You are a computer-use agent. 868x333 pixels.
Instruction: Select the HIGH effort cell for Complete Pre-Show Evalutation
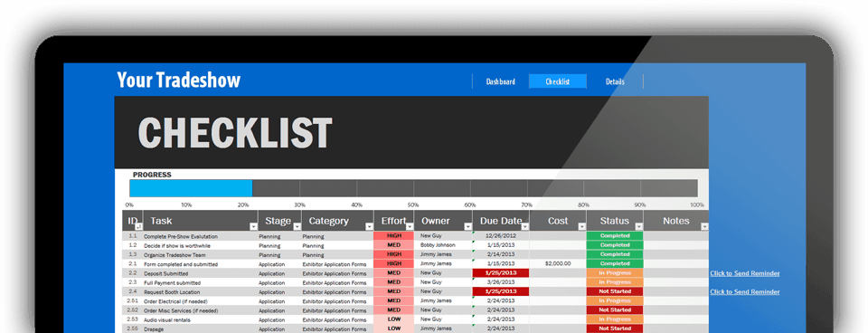tap(393, 236)
